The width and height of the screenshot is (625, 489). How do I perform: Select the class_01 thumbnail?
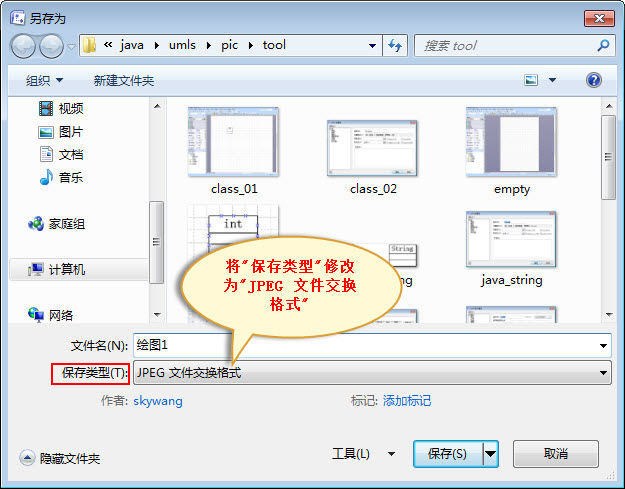(234, 151)
